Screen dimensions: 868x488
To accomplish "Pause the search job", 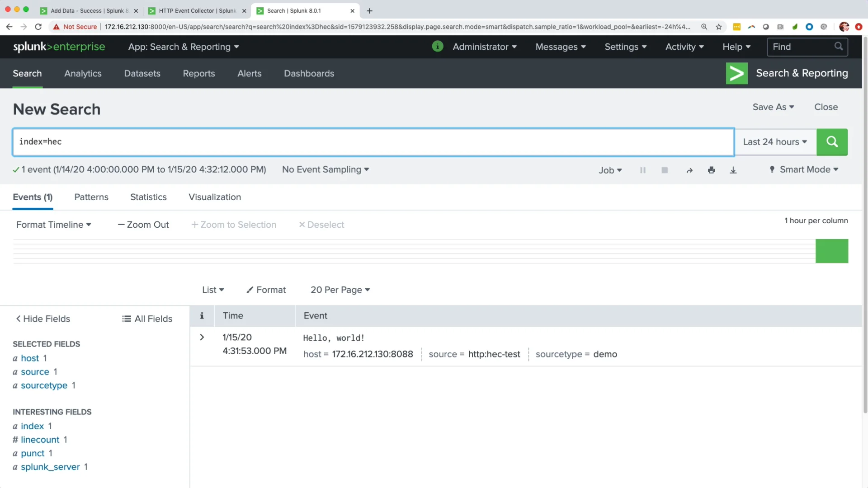I will click(642, 170).
